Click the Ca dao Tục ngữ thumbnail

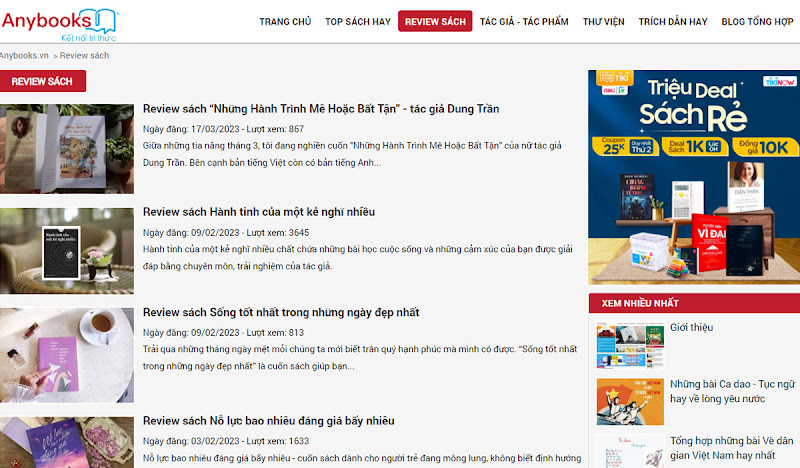pyautogui.click(x=630, y=402)
